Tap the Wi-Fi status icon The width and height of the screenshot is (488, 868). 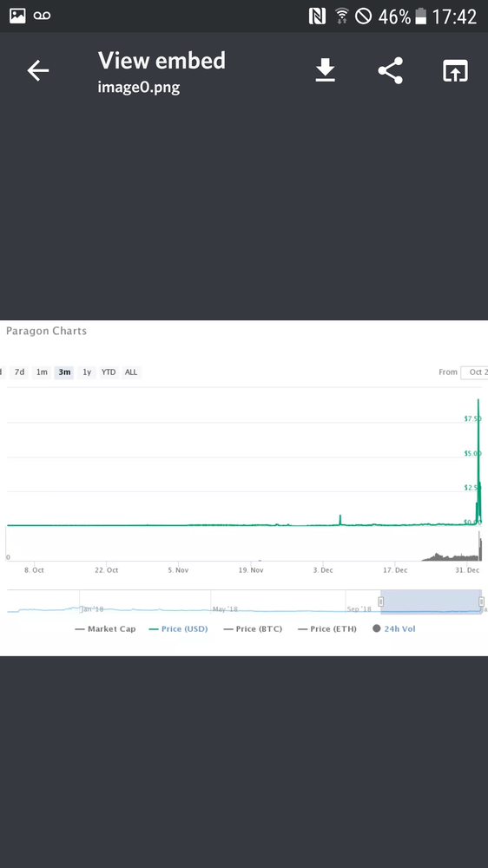[x=342, y=16]
